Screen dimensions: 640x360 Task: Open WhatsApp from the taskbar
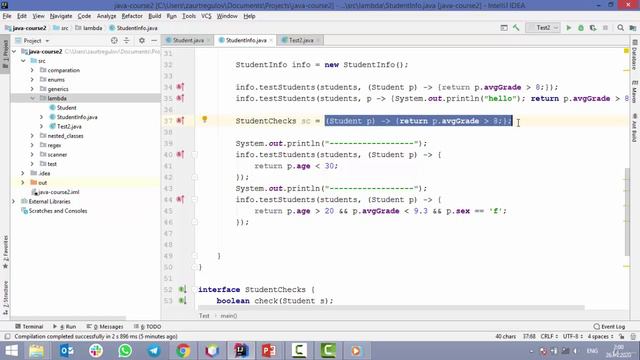coord(125,351)
